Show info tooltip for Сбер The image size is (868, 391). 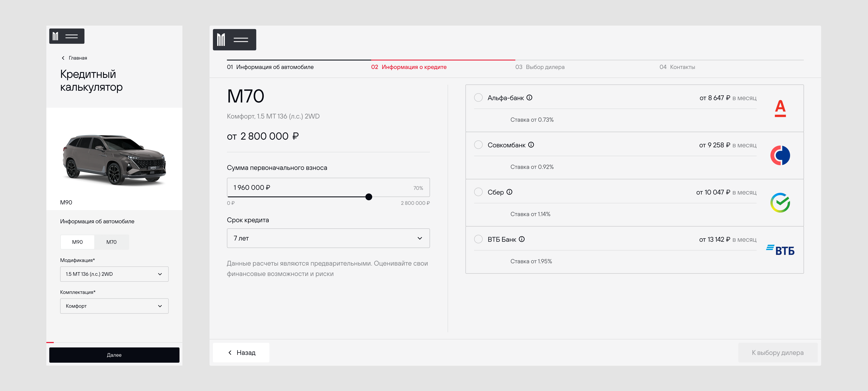click(509, 192)
